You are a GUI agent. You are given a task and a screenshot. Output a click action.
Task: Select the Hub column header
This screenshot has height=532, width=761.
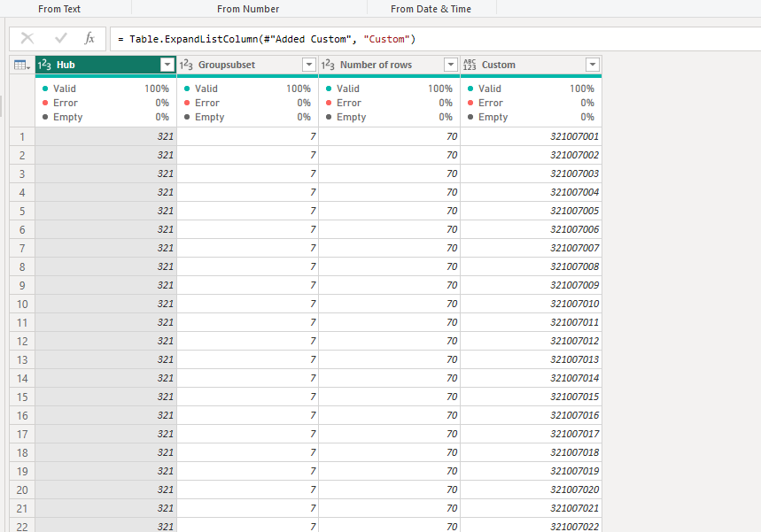tap(105, 65)
